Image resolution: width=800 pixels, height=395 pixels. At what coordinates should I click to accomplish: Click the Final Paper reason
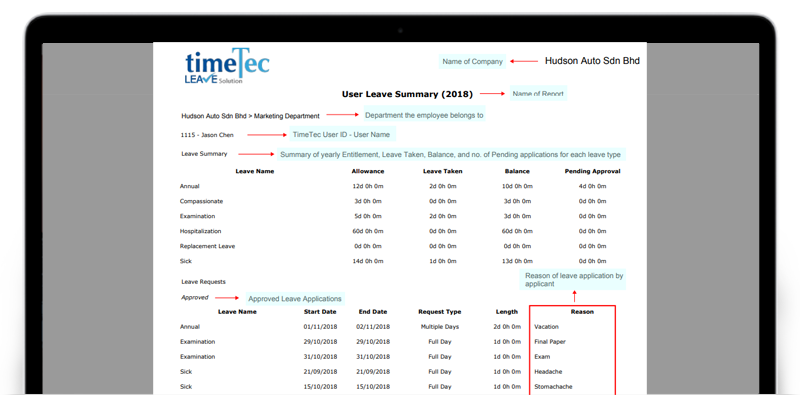click(550, 342)
